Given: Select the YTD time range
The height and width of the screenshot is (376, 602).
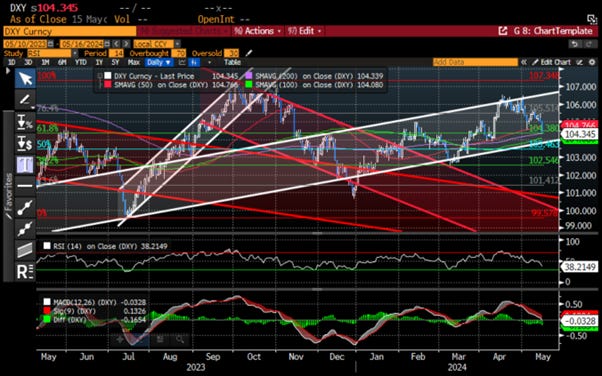Looking at the screenshot, I should [x=80, y=62].
